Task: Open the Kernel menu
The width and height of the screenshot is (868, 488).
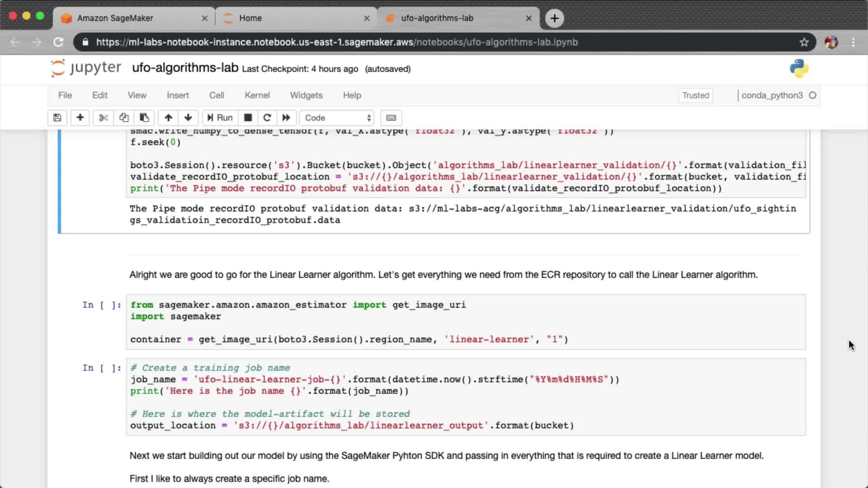Action: [257, 95]
